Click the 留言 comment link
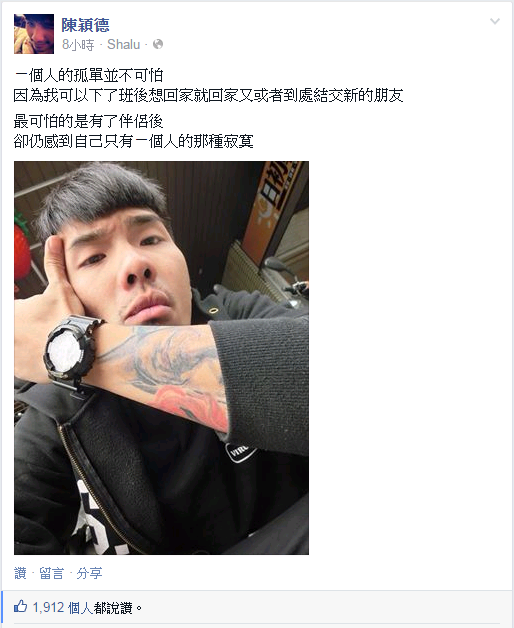Viewport: 514px width, 628px height. pos(51,573)
